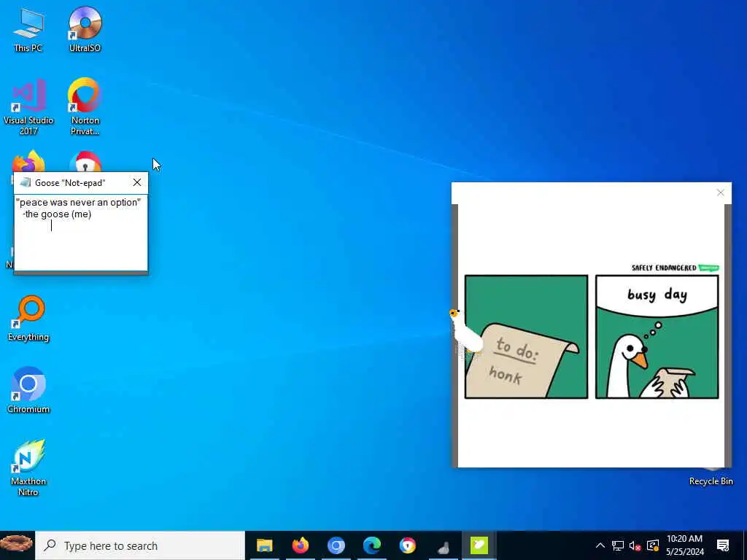Click the tray icon beside the volume

tap(653, 545)
